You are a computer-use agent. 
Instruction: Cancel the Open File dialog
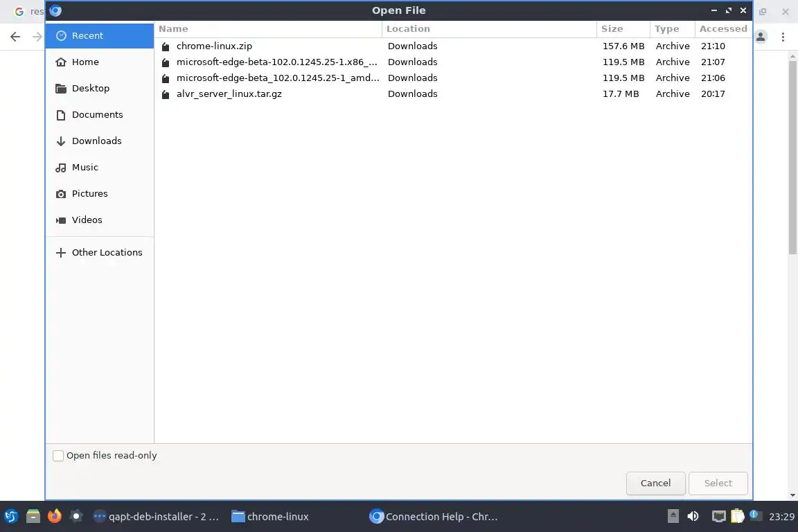click(655, 483)
